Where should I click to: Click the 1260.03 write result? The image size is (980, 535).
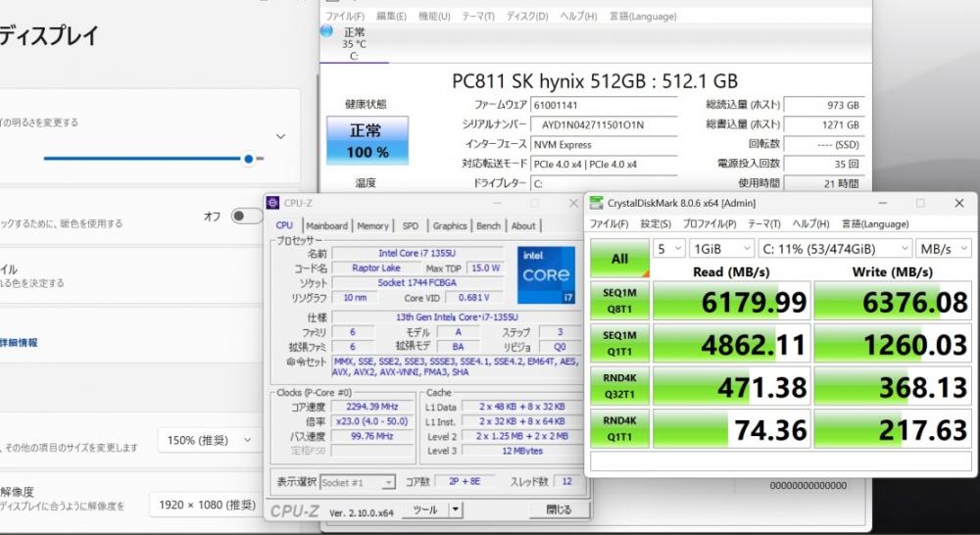coord(894,343)
